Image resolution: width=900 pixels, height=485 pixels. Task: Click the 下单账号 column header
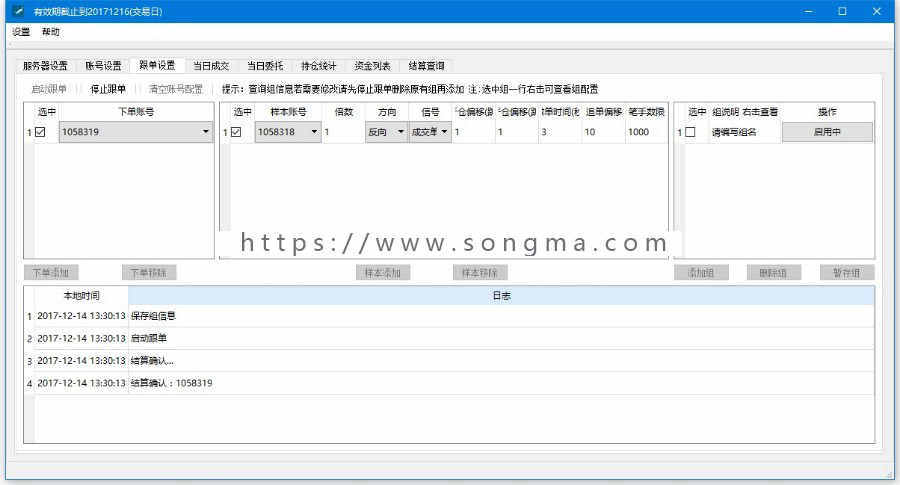[x=136, y=112]
